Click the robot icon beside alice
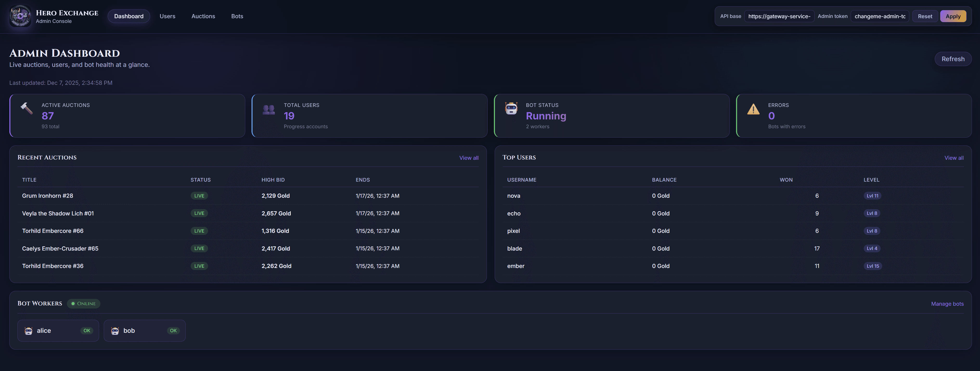The height and width of the screenshot is (371, 980). pyautogui.click(x=29, y=331)
